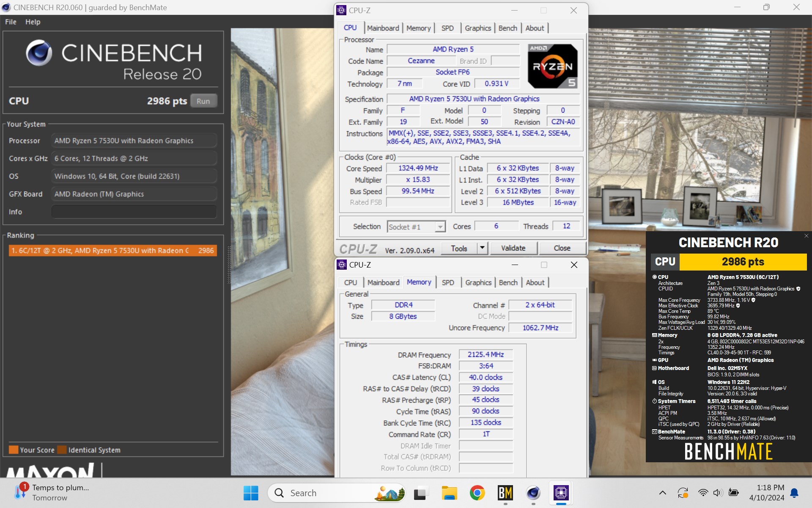Click the CPU-Z Tools button
812x508 pixels.
[x=459, y=248]
